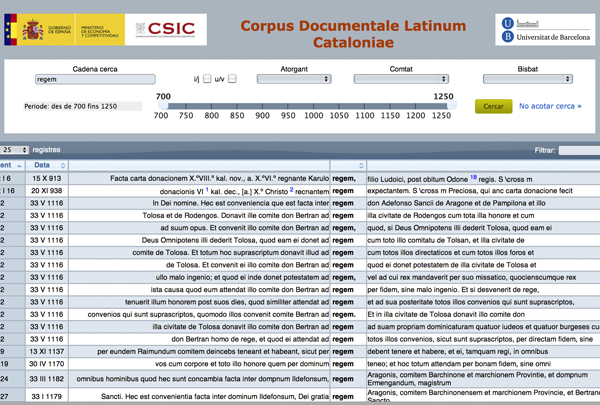The height and width of the screenshot is (405, 600).
Task: Toggle the i/j checkbox
Action: 207,79
